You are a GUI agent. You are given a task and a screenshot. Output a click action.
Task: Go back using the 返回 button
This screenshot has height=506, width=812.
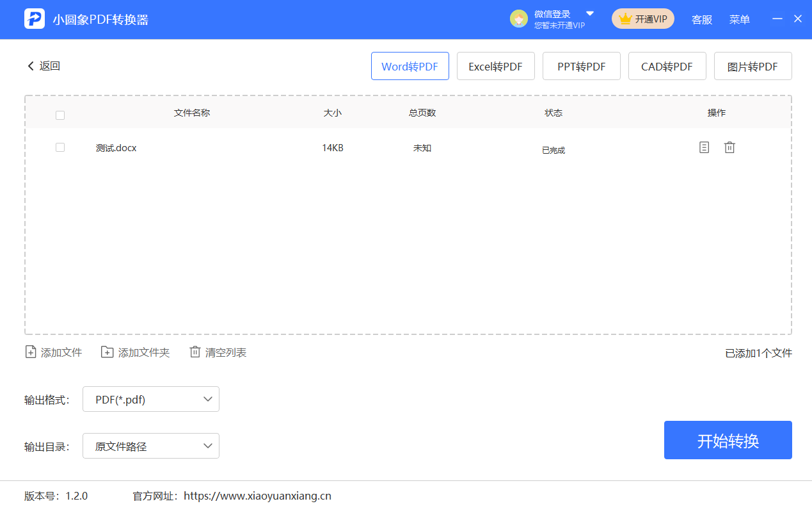[x=44, y=66]
